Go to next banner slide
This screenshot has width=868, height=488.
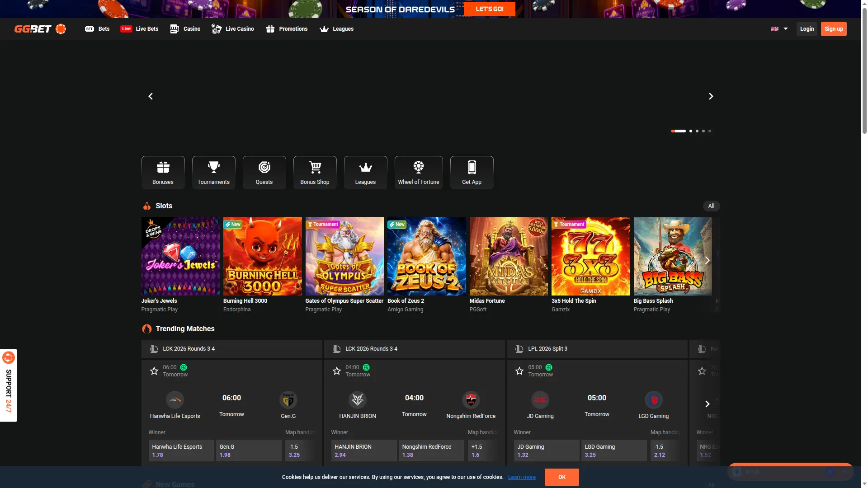[x=711, y=96]
